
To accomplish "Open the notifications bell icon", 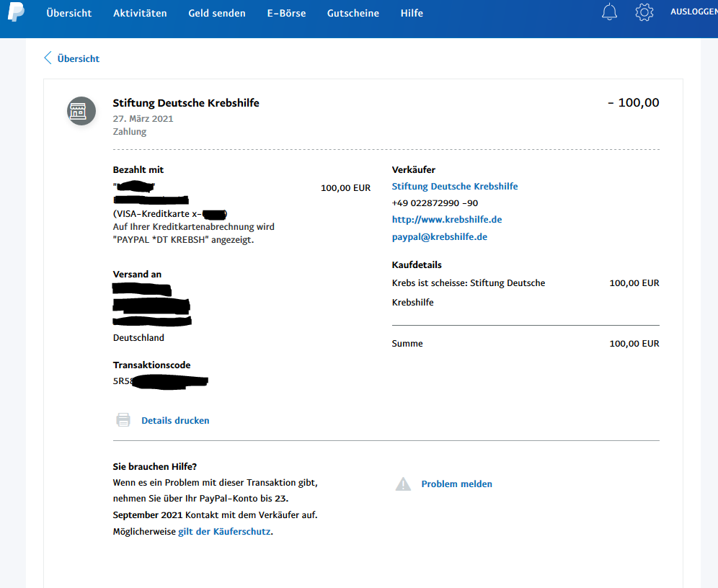I will [x=609, y=12].
